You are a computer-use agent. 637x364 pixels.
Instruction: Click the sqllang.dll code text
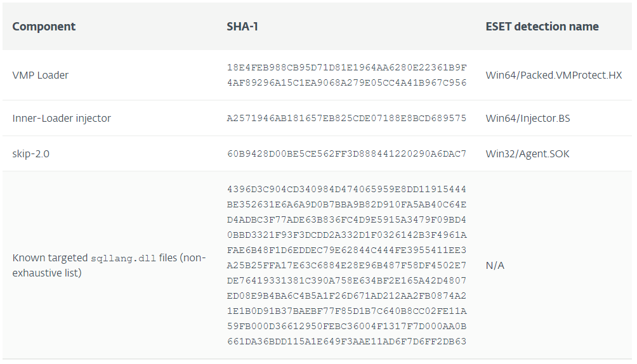click(123, 258)
